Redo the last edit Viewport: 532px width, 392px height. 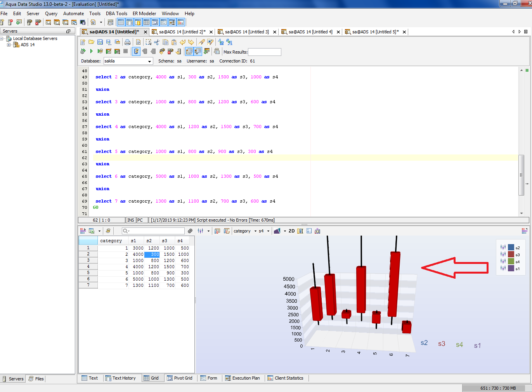[x=191, y=42]
